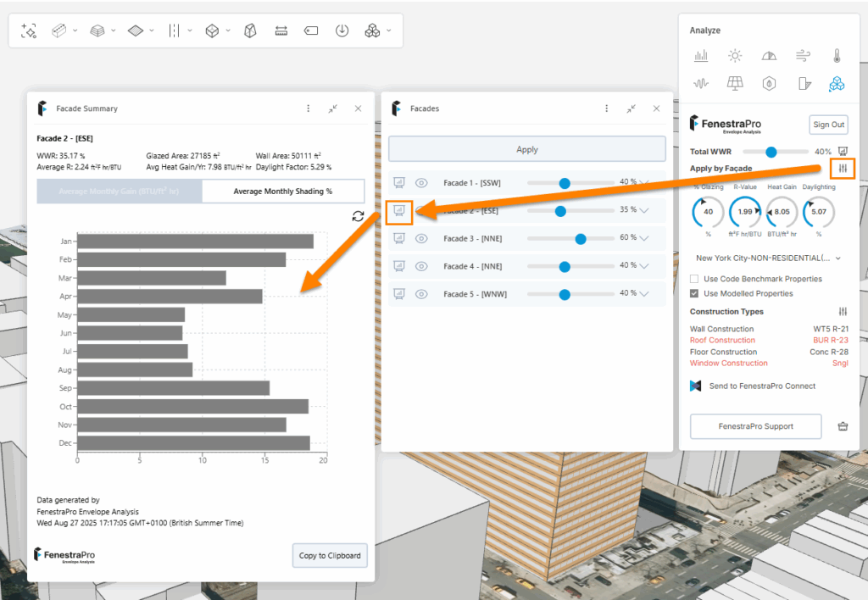The width and height of the screenshot is (868, 600).
Task: Open the terrain layers tool dropdown arrow
Action: point(114,31)
